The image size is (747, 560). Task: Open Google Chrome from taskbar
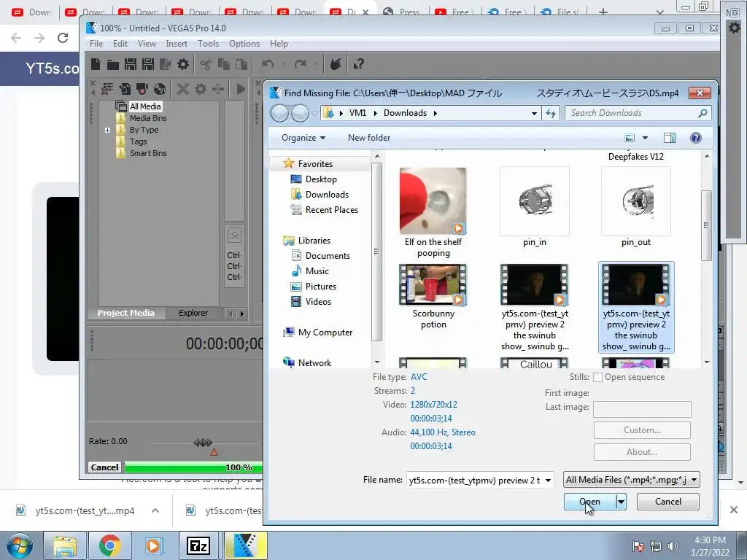pos(109,545)
